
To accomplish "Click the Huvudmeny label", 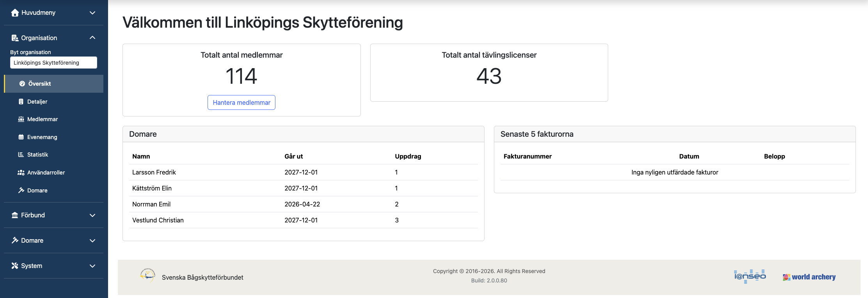I will [38, 13].
